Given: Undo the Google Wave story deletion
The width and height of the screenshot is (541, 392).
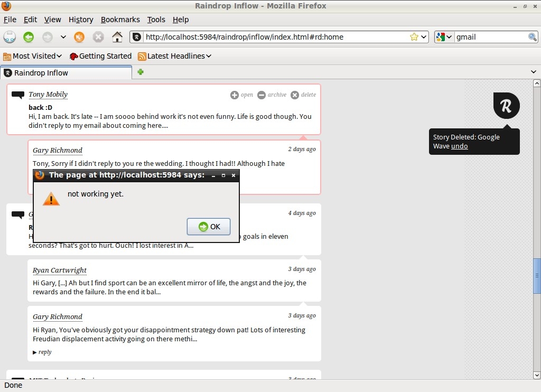Looking at the screenshot, I should [x=459, y=146].
